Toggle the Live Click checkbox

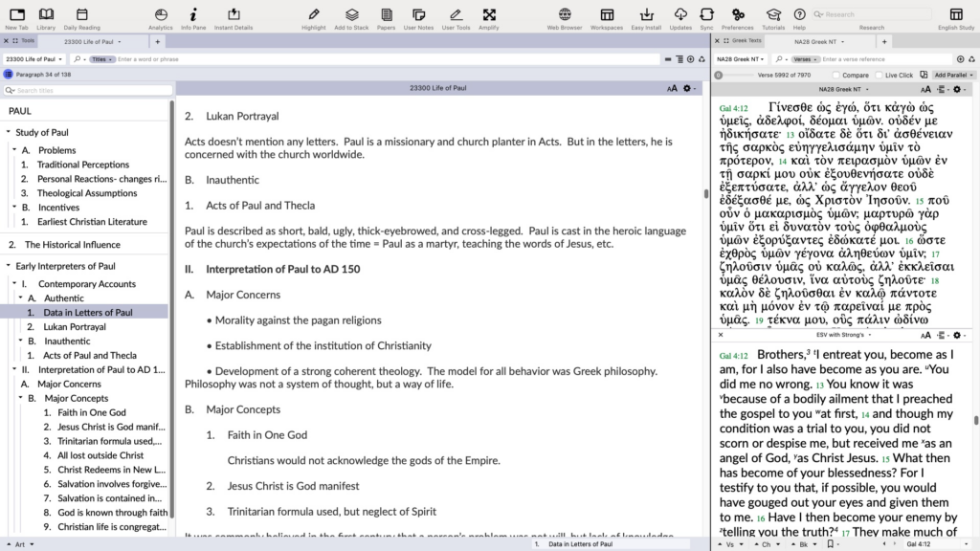point(880,75)
